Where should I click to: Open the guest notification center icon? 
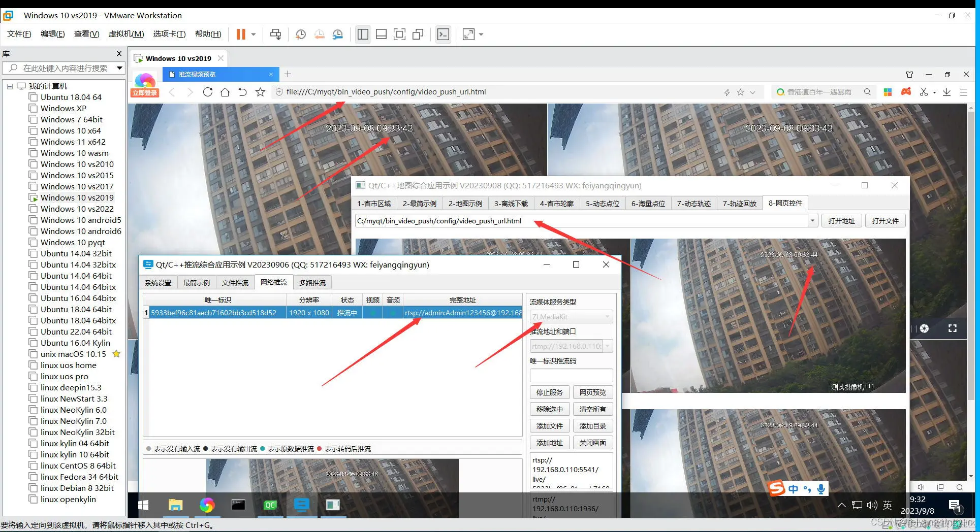click(955, 505)
